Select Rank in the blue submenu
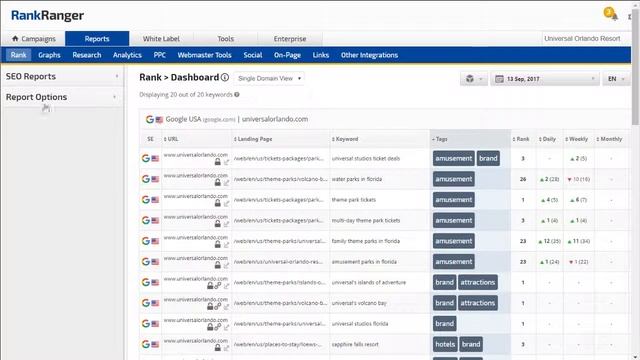The image size is (640, 360). (x=18, y=55)
